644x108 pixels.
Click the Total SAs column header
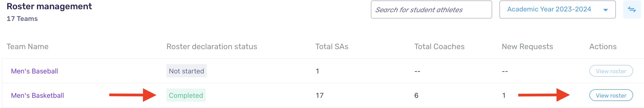click(332, 47)
